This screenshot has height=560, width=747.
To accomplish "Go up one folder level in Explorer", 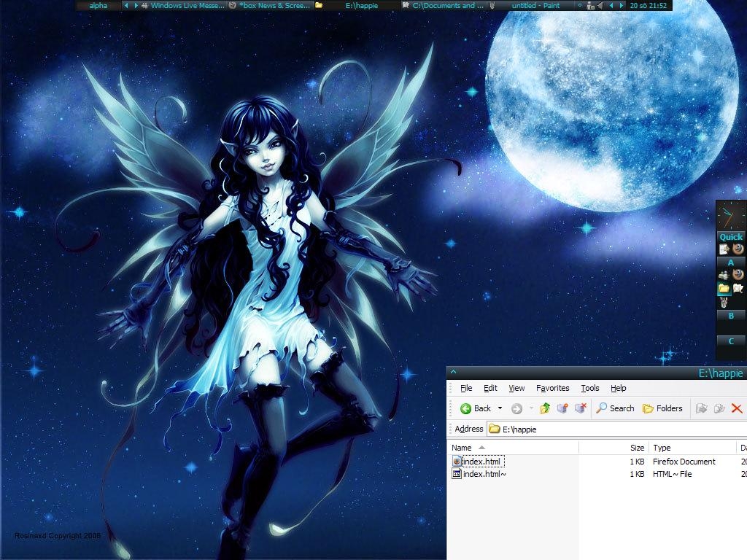I will (545, 408).
